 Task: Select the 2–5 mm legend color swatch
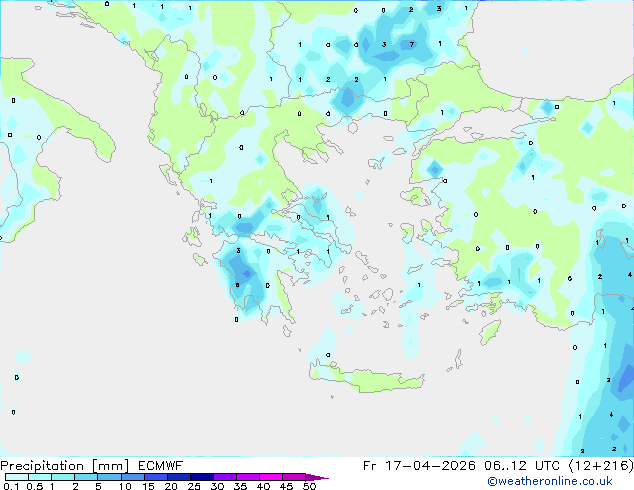pos(86,477)
